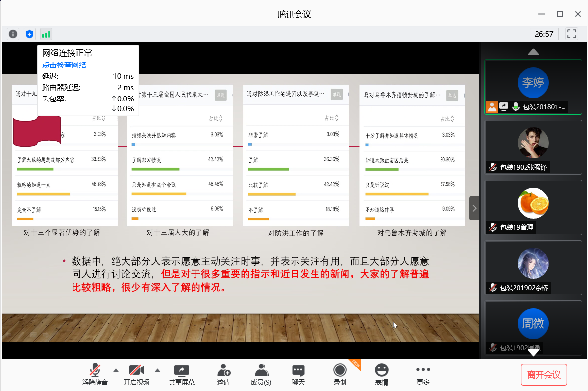Open the Chat (聊天) panel
588x391 pixels.
(x=298, y=374)
